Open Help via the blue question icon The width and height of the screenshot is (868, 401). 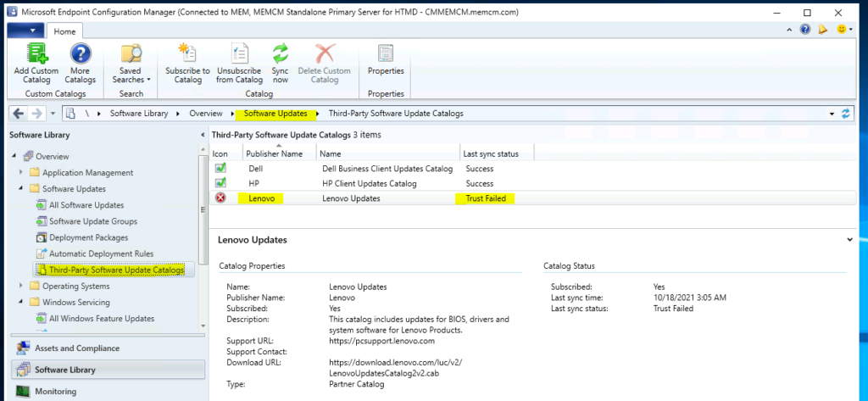tap(805, 30)
